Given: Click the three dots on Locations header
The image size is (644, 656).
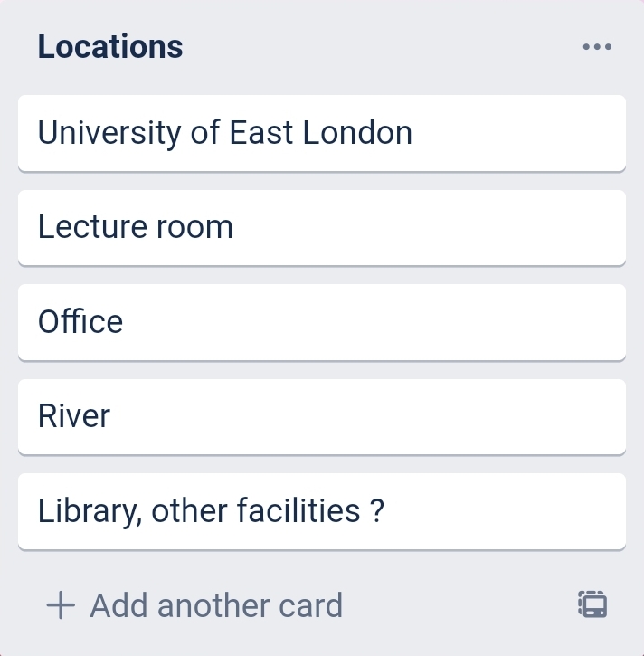Looking at the screenshot, I should [597, 47].
